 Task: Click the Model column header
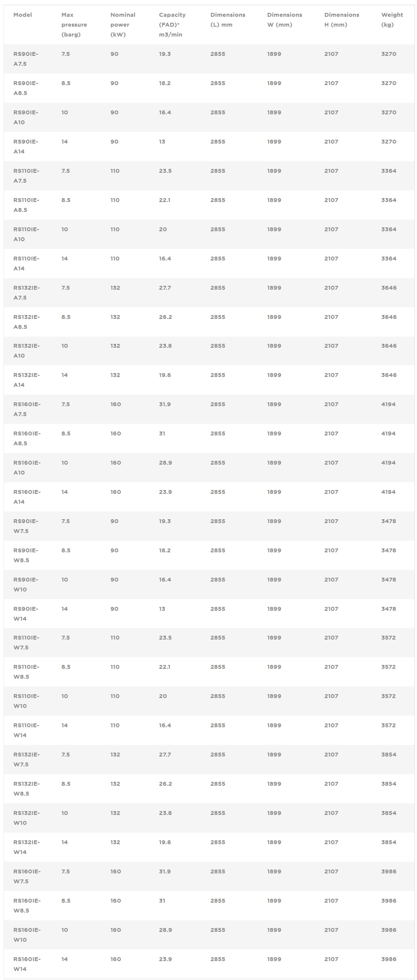[23, 15]
